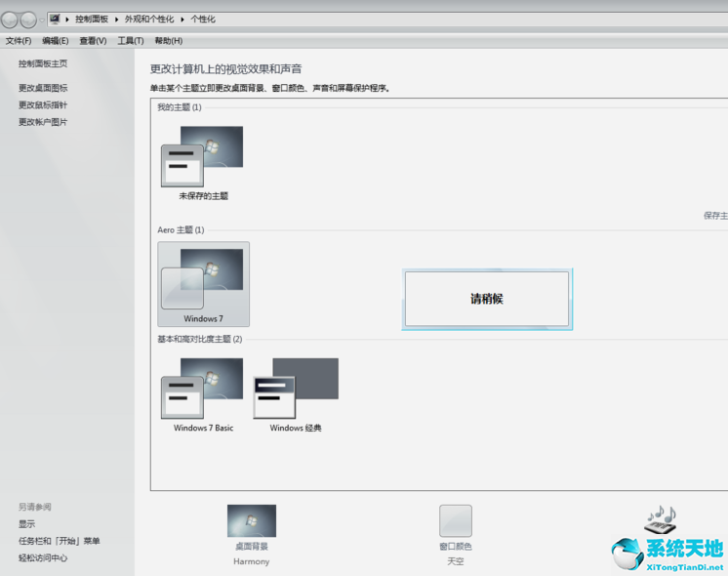Open the 工具(T) menu
Screen dimensions: 728x576
click(x=131, y=41)
